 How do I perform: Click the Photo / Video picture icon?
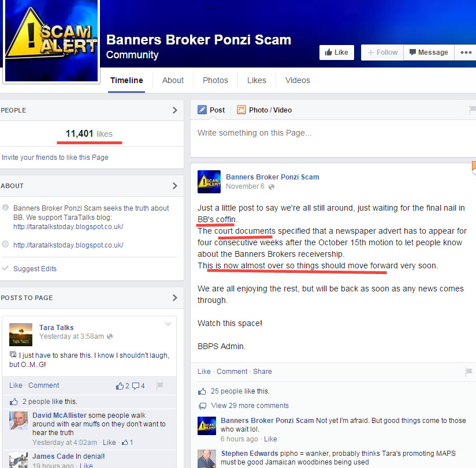click(x=241, y=110)
